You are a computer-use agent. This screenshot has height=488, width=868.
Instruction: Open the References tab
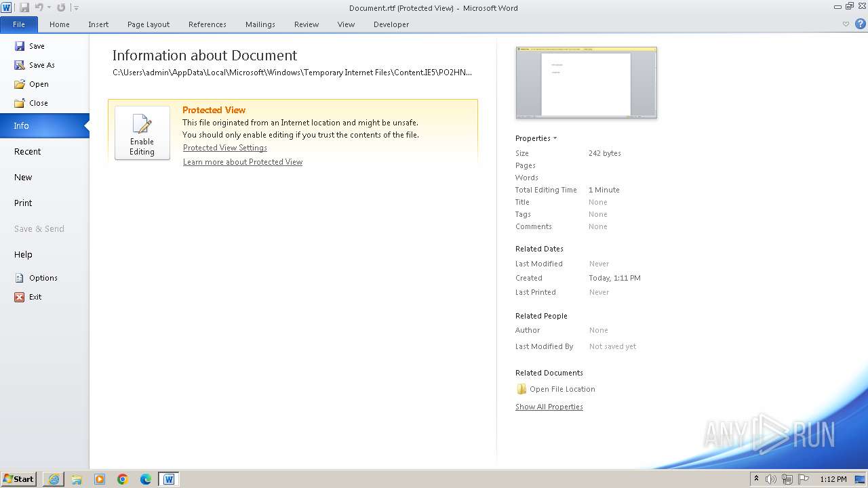[x=208, y=24]
